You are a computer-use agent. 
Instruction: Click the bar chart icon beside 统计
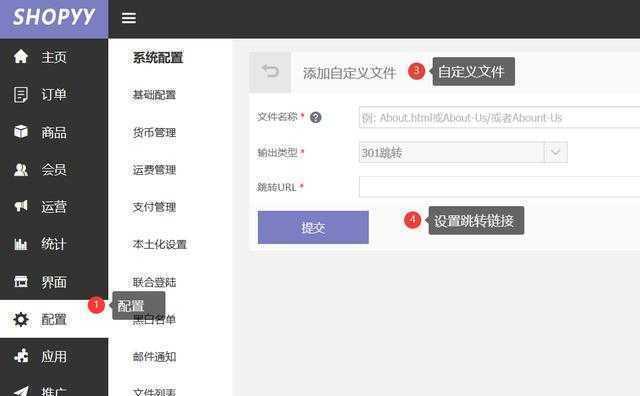tap(21, 244)
